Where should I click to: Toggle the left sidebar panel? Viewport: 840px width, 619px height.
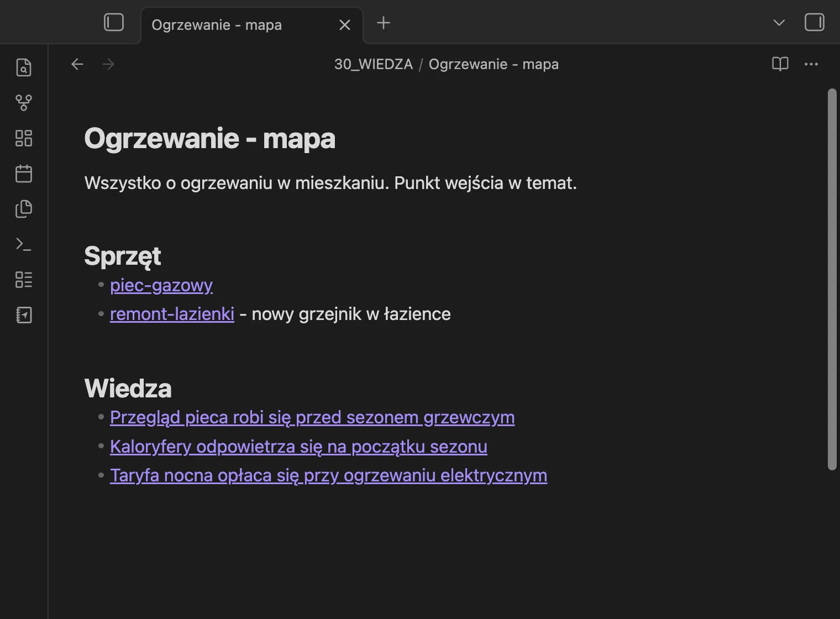click(x=114, y=23)
